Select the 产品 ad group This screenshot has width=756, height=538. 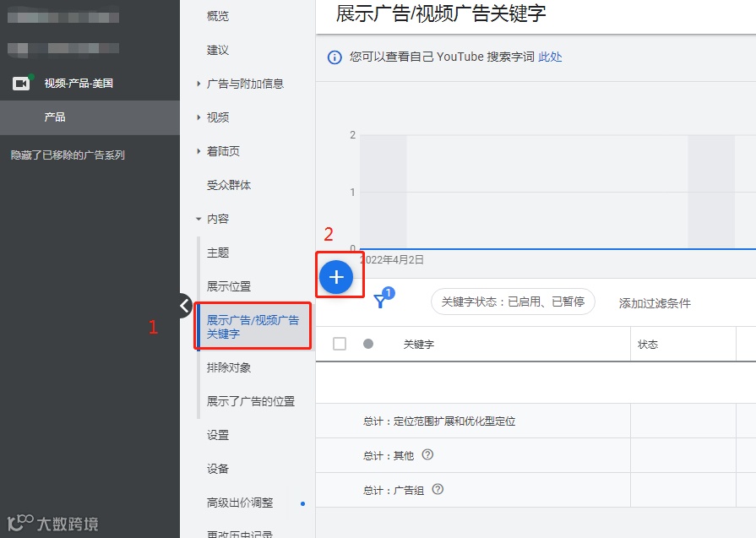click(55, 117)
